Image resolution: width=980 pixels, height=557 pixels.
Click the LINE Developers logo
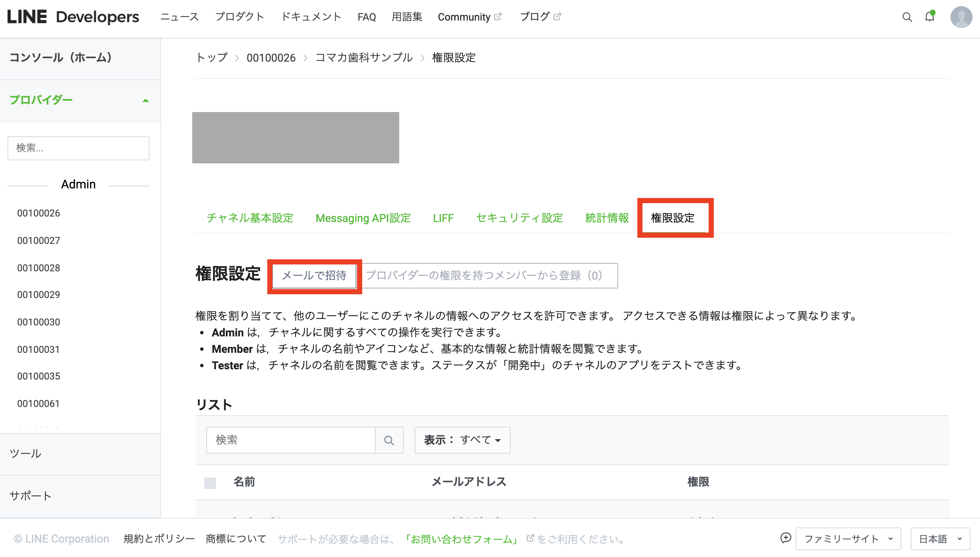coord(73,17)
